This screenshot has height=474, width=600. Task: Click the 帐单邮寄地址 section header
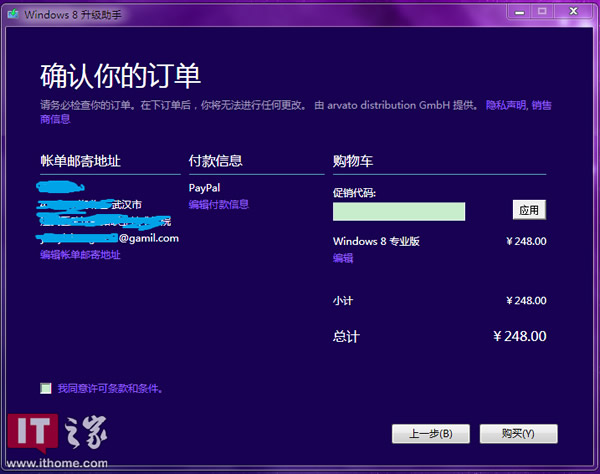[x=80, y=161]
